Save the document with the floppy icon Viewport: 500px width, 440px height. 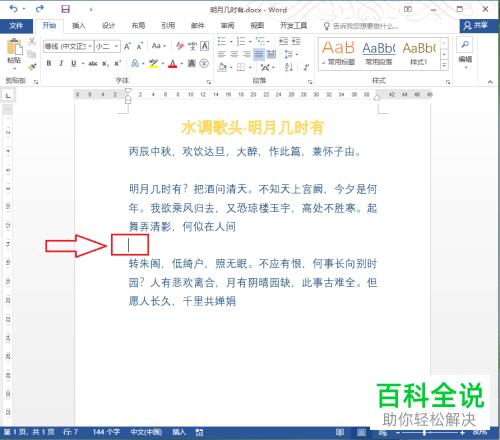[66, 9]
